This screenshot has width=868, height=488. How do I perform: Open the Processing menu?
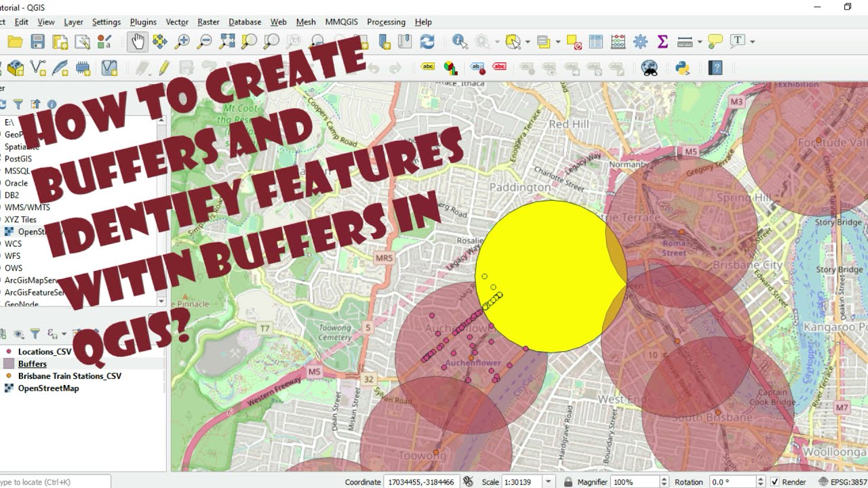[387, 22]
